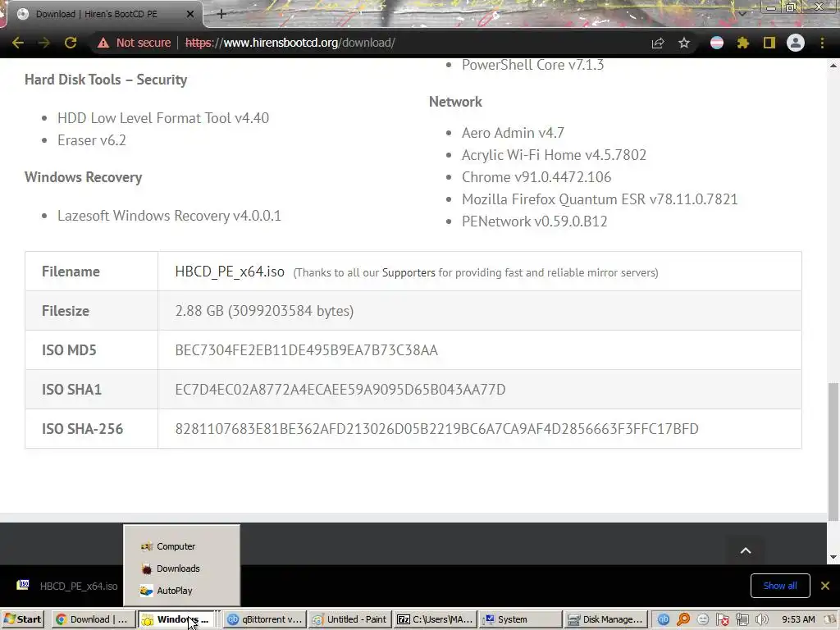Screen dimensions: 840x630
Task: Click the scroll-to-top chevron button
Action: 746,550
